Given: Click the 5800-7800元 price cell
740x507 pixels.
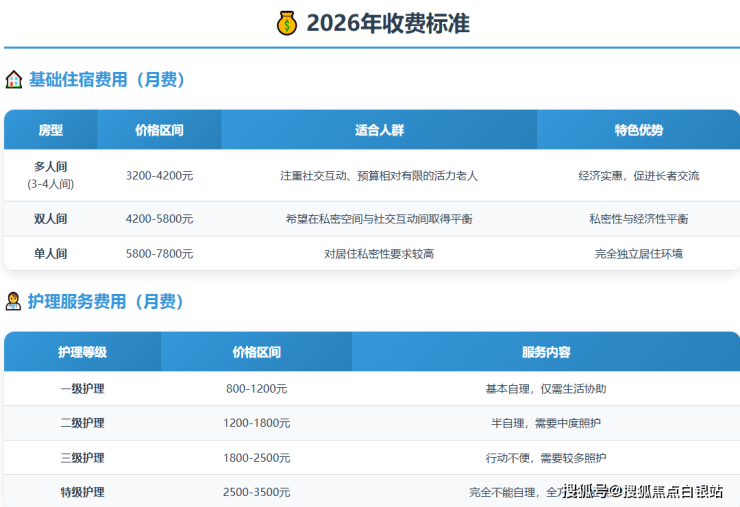Looking at the screenshot, I should [x=159, y=254].
